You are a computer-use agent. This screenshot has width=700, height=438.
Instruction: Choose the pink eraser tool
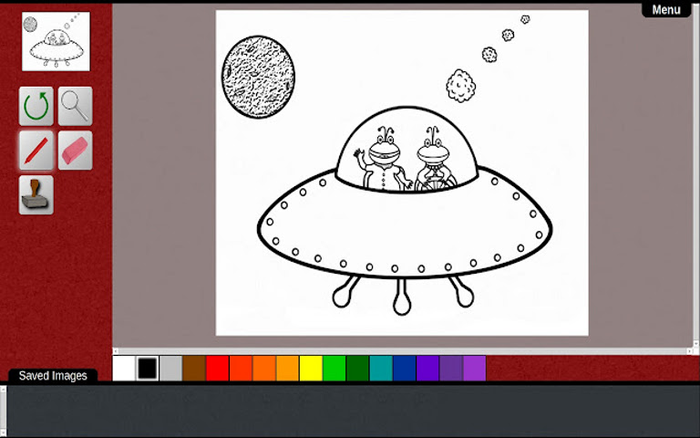[x=75, y=150]
